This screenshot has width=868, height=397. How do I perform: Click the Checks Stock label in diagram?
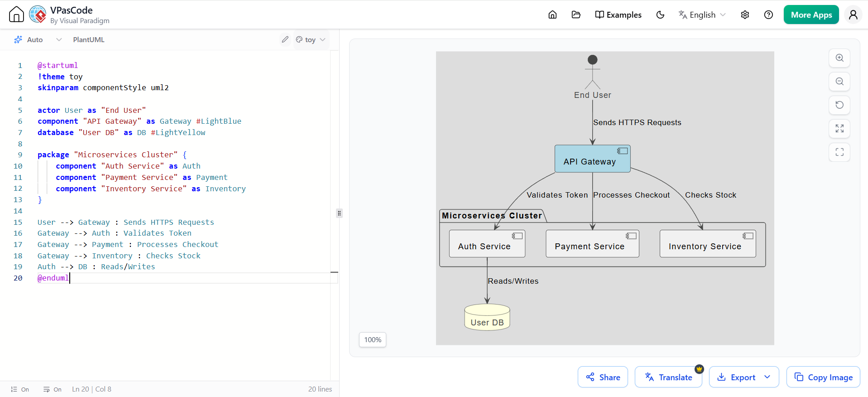tap(710, 195)
